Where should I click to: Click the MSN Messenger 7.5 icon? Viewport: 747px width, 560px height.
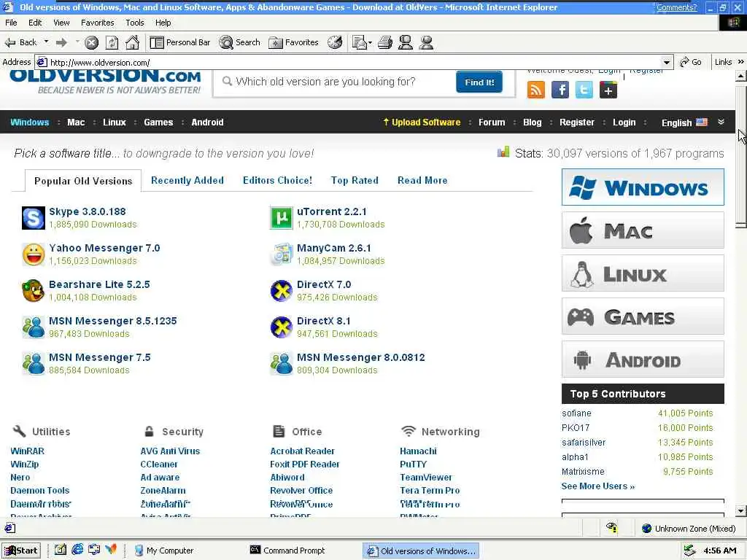pyautogui.click(x=34, y=364)
